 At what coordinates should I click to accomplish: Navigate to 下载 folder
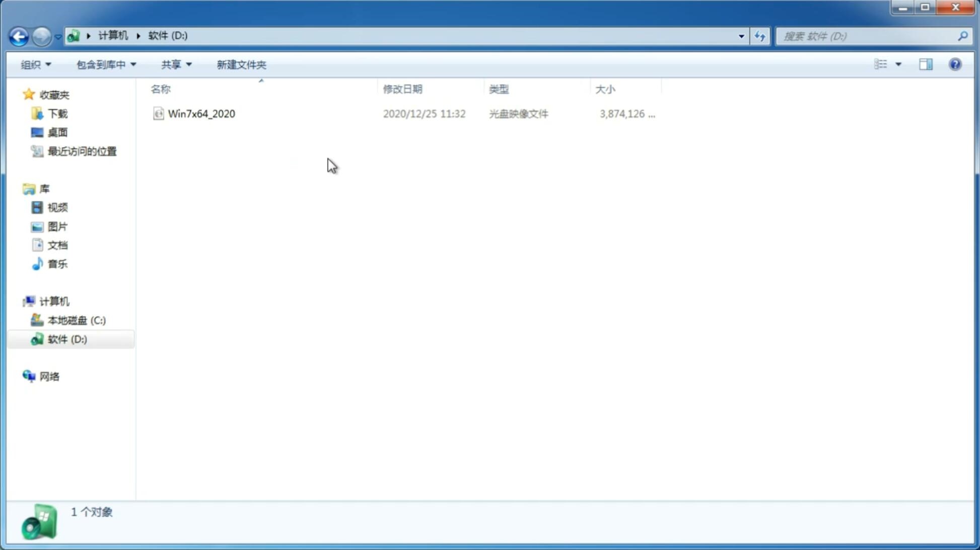click(56, 113)
